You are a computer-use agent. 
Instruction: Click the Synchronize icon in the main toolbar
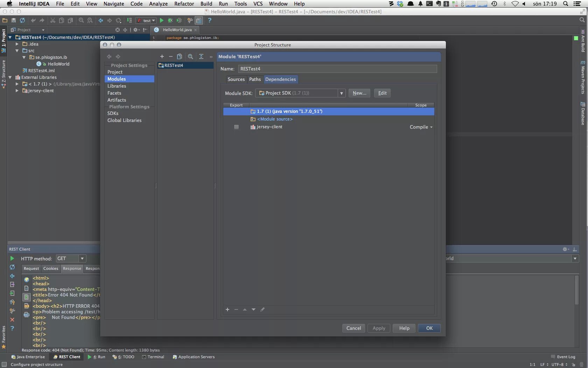22,20
